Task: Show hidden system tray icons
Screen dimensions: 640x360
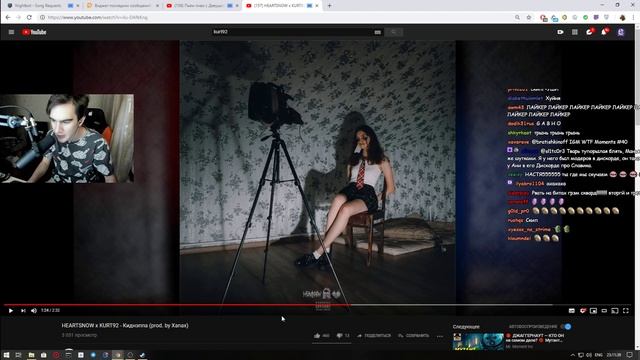Action: tap(572, 355)
